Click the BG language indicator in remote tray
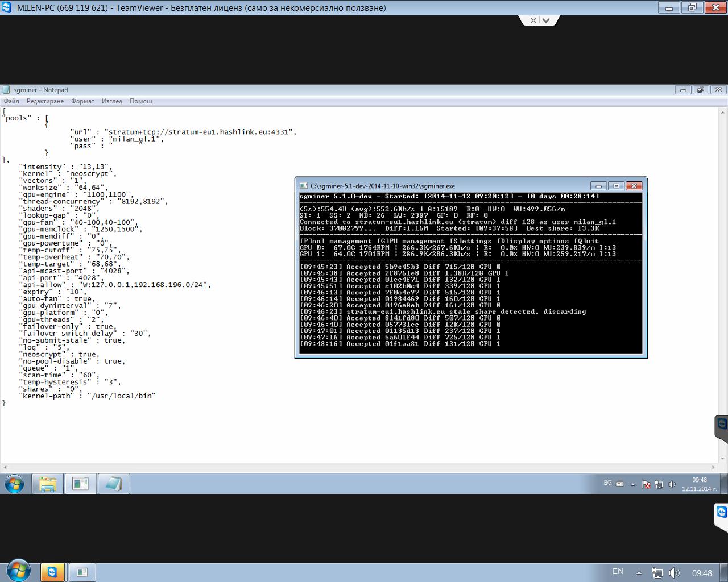Viewport: 728px width, 582px height. pos(607,483)
